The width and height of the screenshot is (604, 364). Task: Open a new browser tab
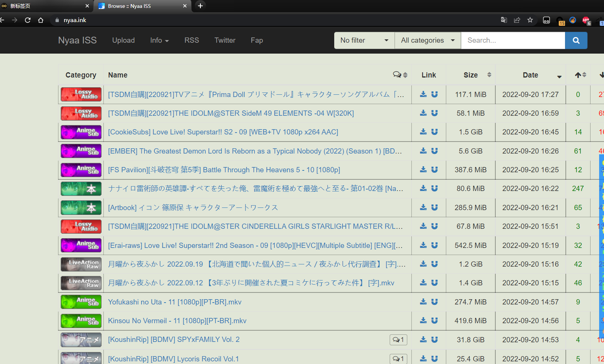(200, 6)
